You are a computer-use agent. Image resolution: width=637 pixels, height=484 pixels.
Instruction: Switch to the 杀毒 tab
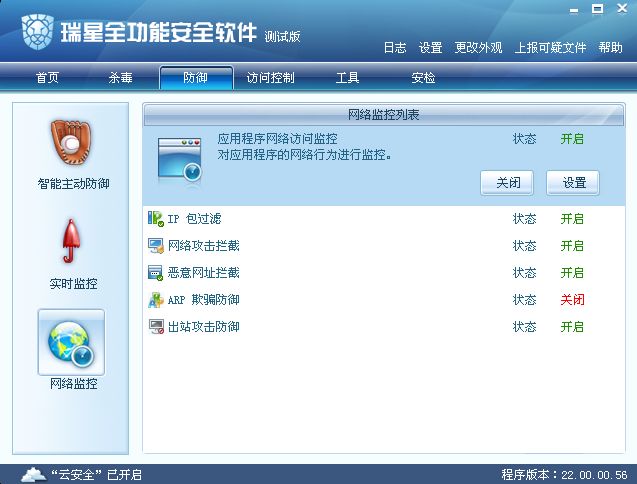point(120,78)
